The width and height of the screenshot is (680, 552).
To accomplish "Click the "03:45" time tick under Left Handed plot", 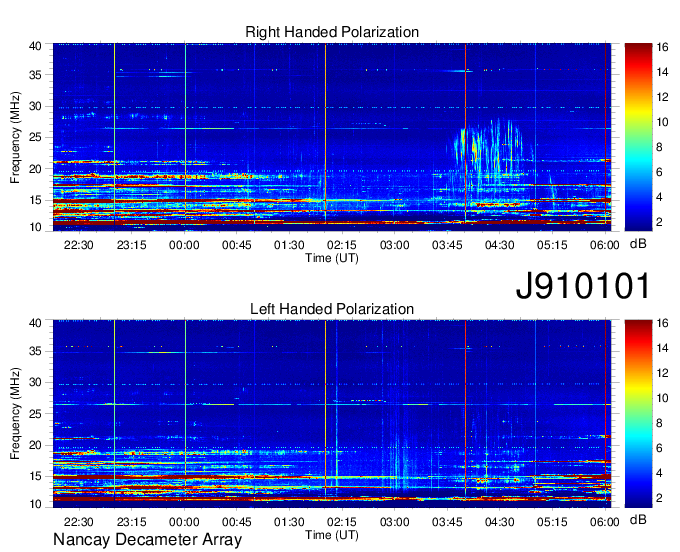I will point(447,522).
